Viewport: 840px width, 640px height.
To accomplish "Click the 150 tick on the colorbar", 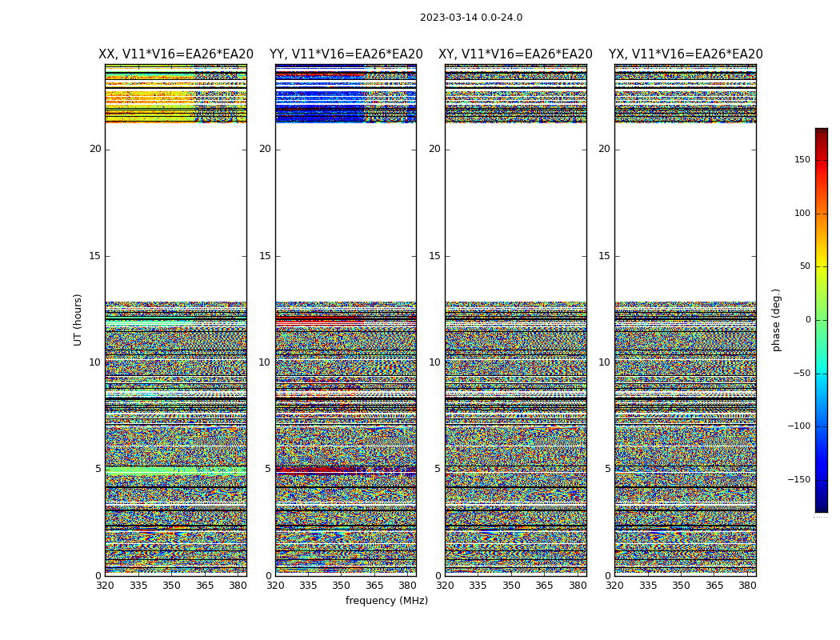I will 801,160.
